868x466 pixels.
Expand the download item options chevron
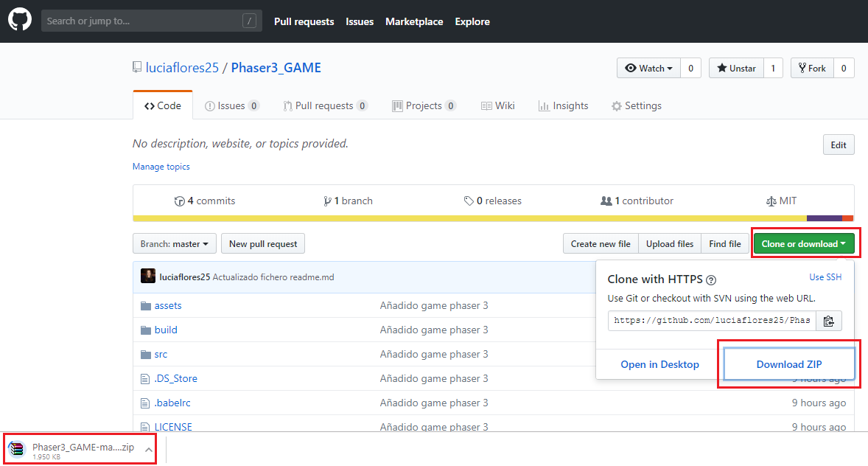pos(148,449)
